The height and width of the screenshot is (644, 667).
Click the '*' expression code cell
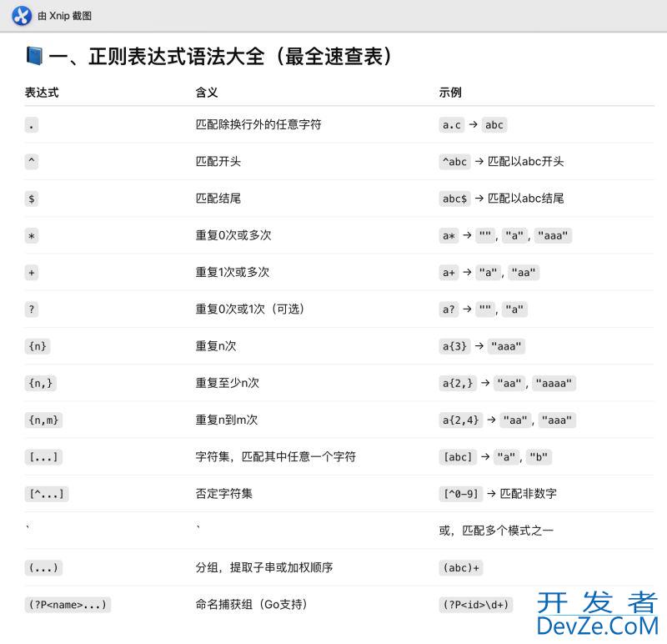pyautogui.click(x=32, y=236)
